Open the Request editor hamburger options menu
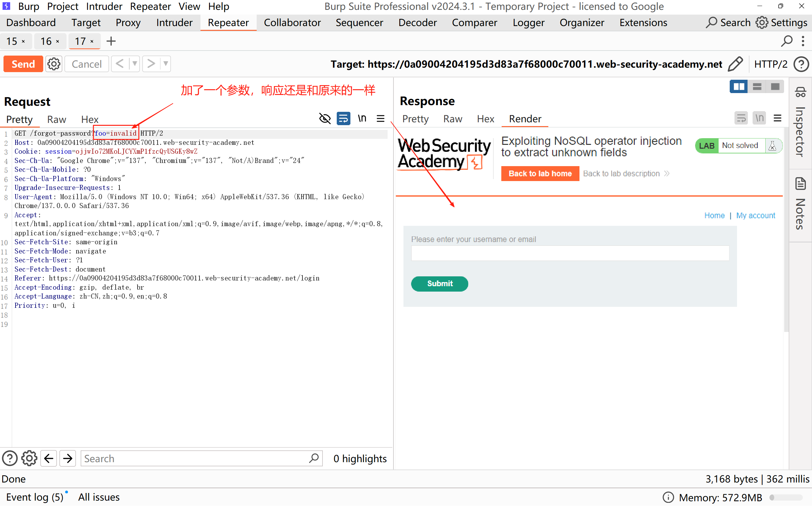 381,118
